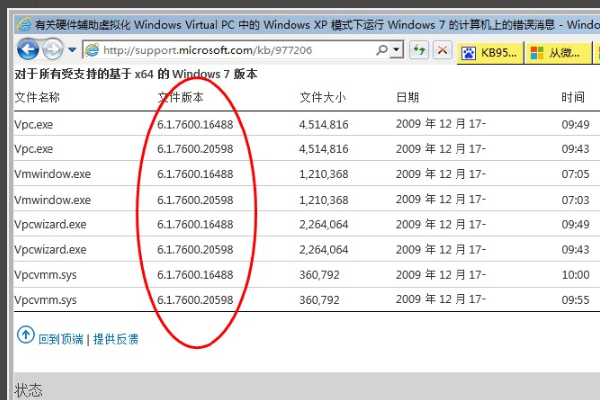
Task: Click the Vpc.exe name in the 09:43 row
Action: click(34, 149)
